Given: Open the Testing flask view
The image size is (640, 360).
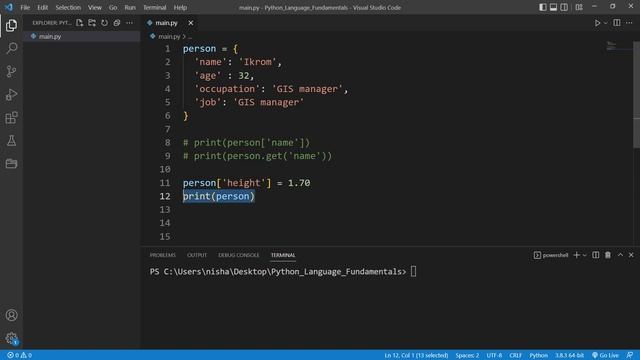Looking at the screenshot, I should coord(11,141).
